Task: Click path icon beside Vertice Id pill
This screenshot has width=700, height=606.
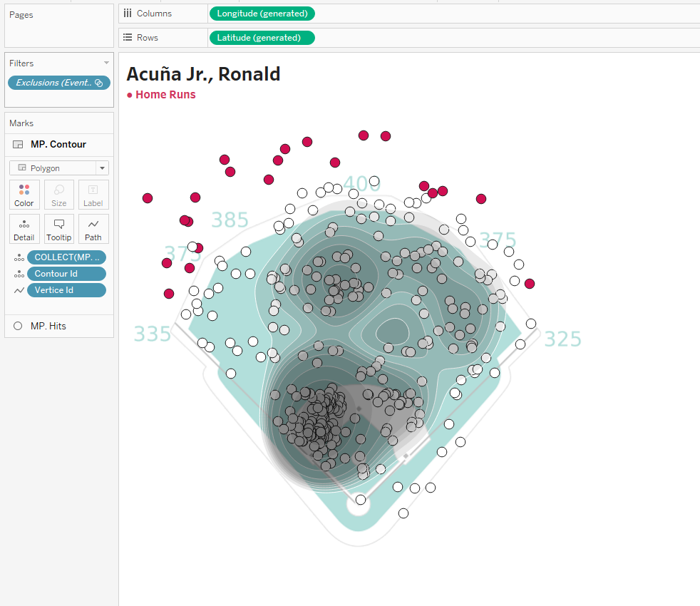Action: pos(19,290)
